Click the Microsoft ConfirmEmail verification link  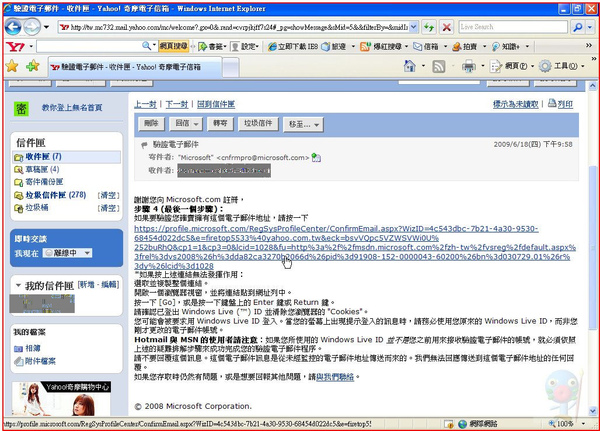click(355, 247)
